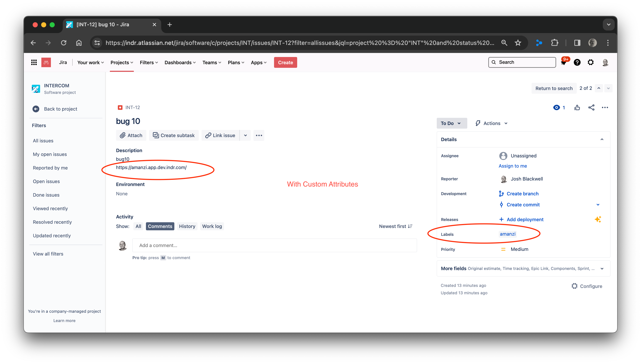Screen dimensions: 641x364
Task: Toggle the browser side panel icon
Action: 577,43
